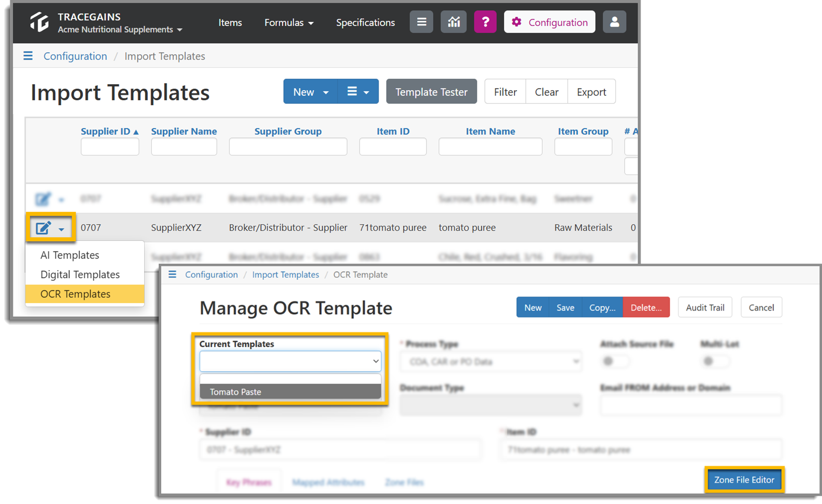
Task: Switch to the Zone Files tab
Action: pyautogui.click(x=404, y=482)
